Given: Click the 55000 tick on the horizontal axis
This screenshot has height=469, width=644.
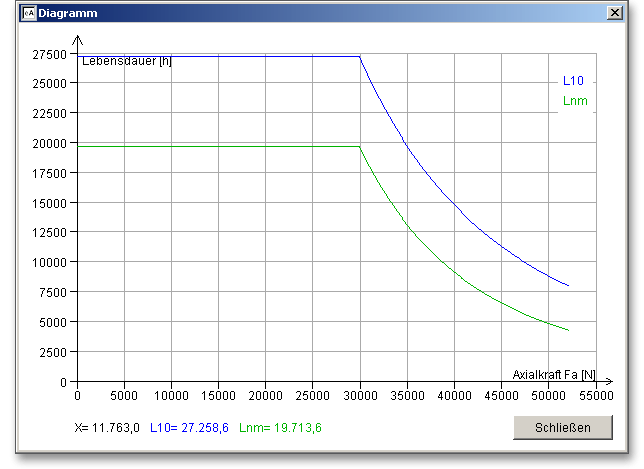Looking at the screenshot, I should 594,396.
